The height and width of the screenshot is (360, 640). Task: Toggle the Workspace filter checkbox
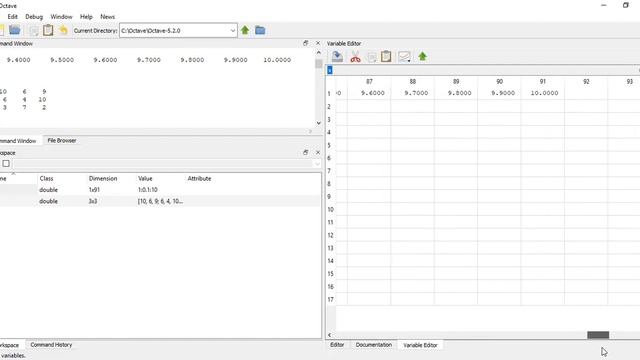(x=6, y=164)
